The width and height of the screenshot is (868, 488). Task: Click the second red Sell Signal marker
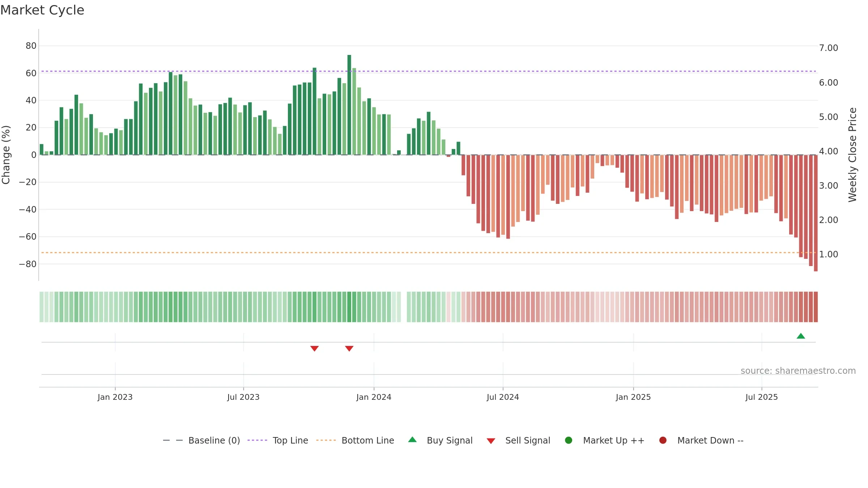[x=349, y=348]
